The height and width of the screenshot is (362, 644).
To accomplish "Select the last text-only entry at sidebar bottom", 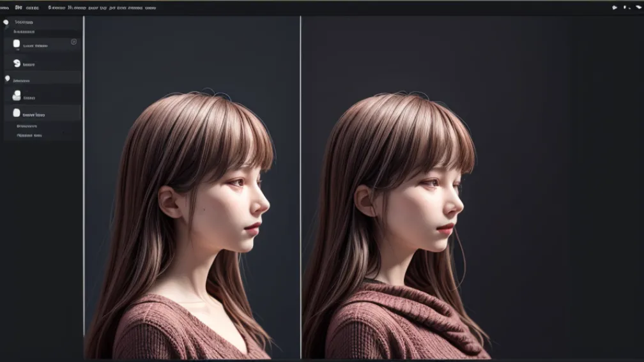I will (x=29, y=135).
